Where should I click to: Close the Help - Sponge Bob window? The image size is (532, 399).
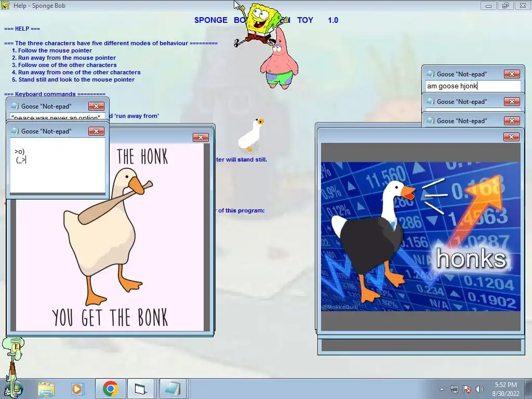point(523,5)
